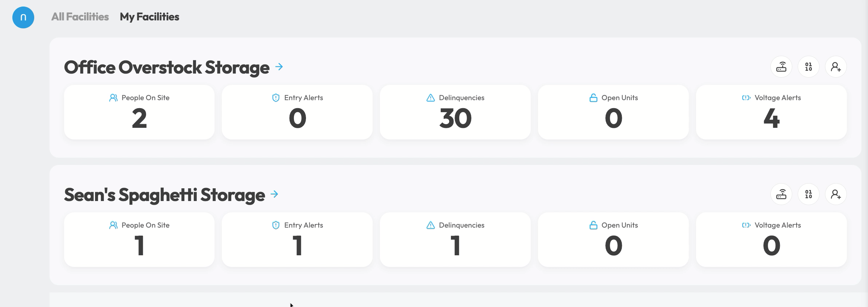Select the My Facilities tab
The height and width of the screenshot is (307, 868).
(149, 17)
